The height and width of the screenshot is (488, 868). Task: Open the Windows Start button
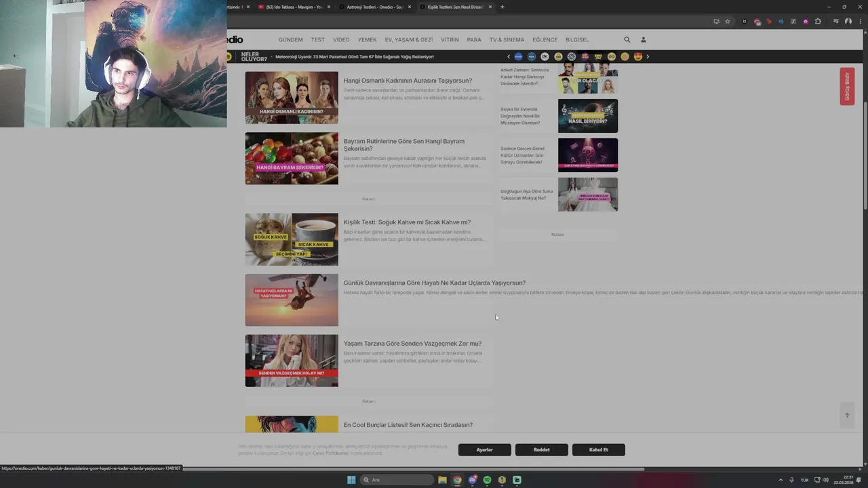[x=351, y=480]
